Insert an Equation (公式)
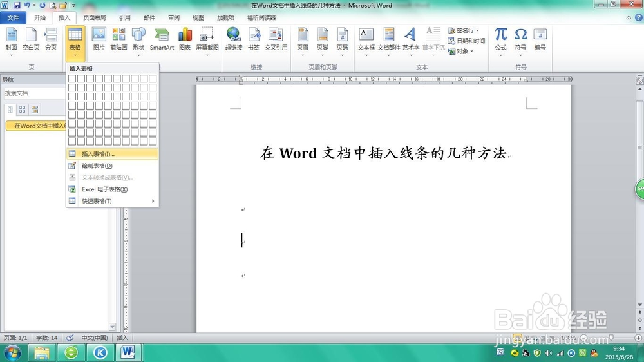The width and height of the screenshot is (644, 362). [x=500, y=41]
